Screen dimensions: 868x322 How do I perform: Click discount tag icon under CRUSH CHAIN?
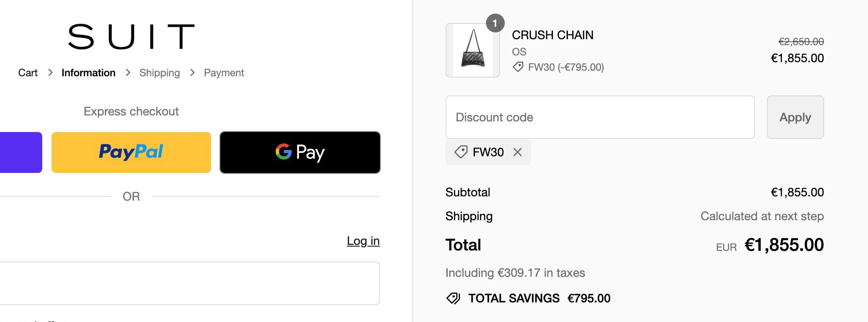(x=518, y=67)
